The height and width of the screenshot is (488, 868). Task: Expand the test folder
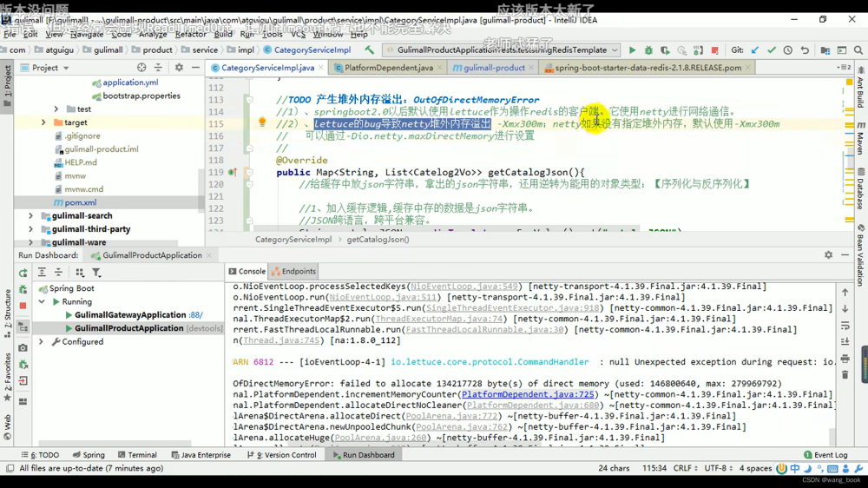point(56,109)
